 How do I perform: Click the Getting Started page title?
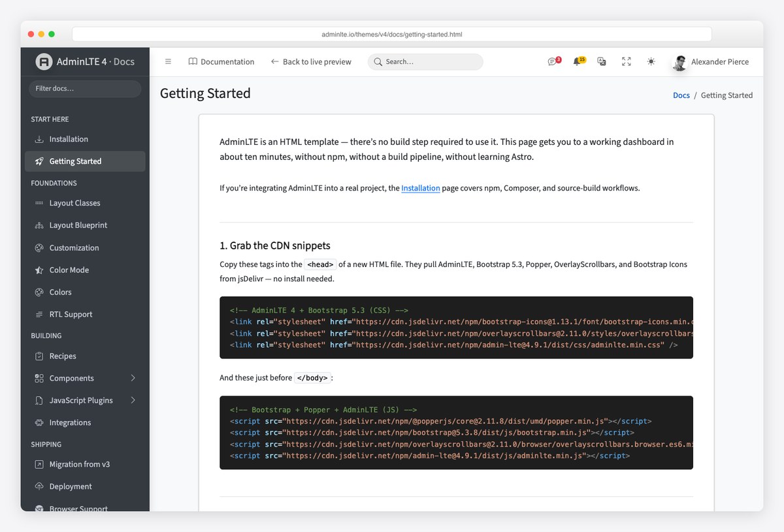click(x=205, y=93)
